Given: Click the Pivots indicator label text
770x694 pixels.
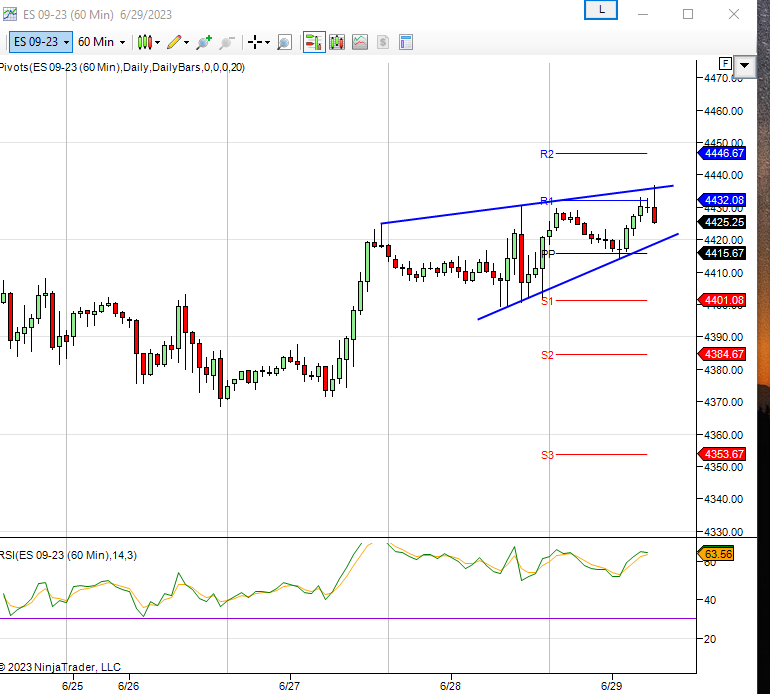Looking at the screenshot, I should (120, 67).
